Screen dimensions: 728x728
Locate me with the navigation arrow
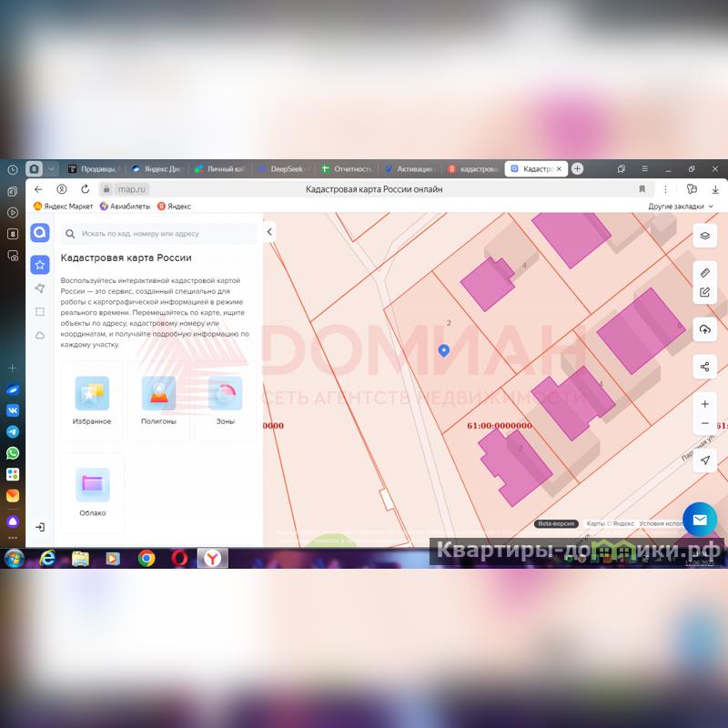click(x=704, y=461)
